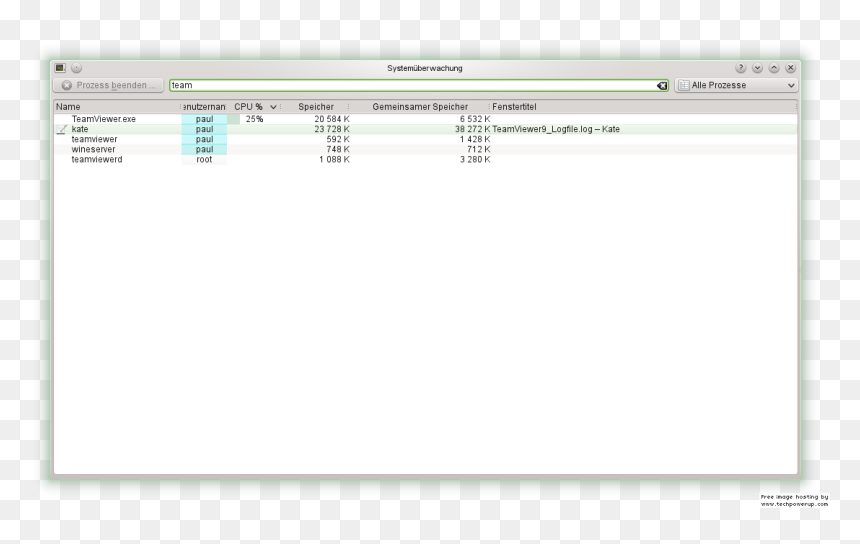This screenshot has height=544, width=860.
Task: Click the round pin button beside window icon
Action: [77, 68]
